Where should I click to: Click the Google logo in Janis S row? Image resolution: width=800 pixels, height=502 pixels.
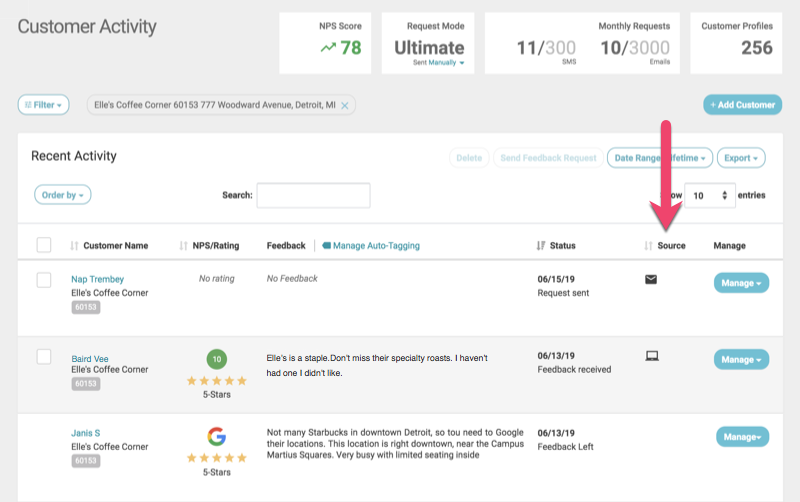215,436
